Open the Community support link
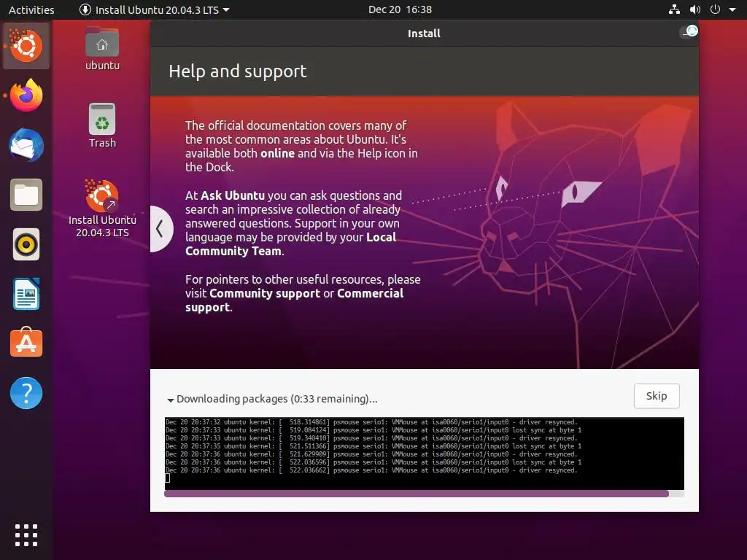Image resolution: width=747 pixels, height=560 pixels. click(264, 293)
